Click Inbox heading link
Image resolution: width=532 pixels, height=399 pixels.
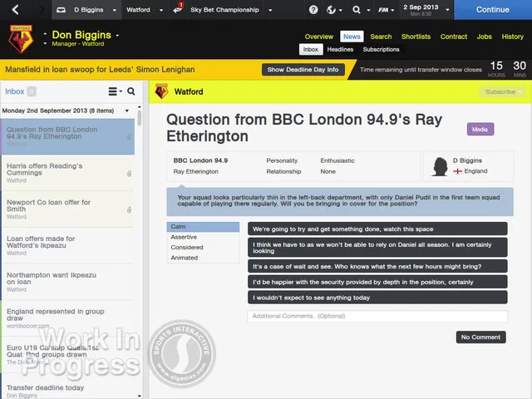point(15,91)
